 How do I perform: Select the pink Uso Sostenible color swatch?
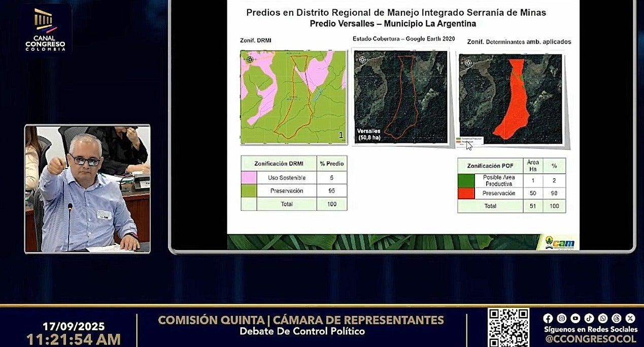click(x=248, y=178)
